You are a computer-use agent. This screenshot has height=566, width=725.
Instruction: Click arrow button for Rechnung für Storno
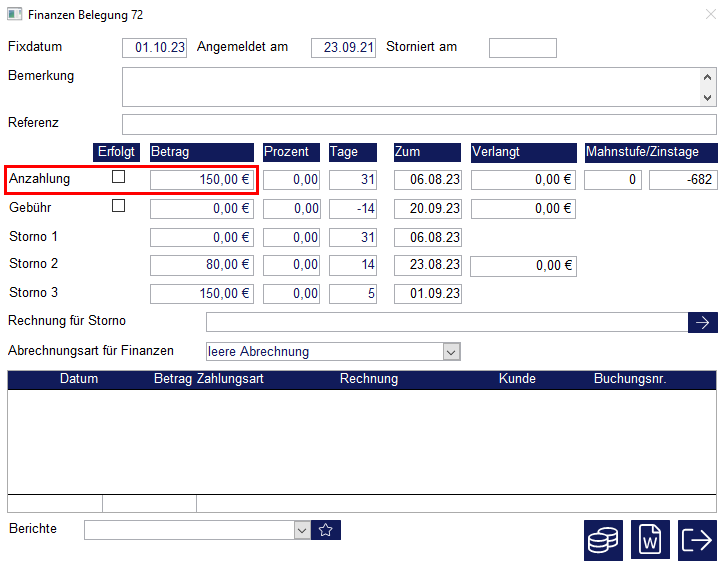tap(702, 322)
